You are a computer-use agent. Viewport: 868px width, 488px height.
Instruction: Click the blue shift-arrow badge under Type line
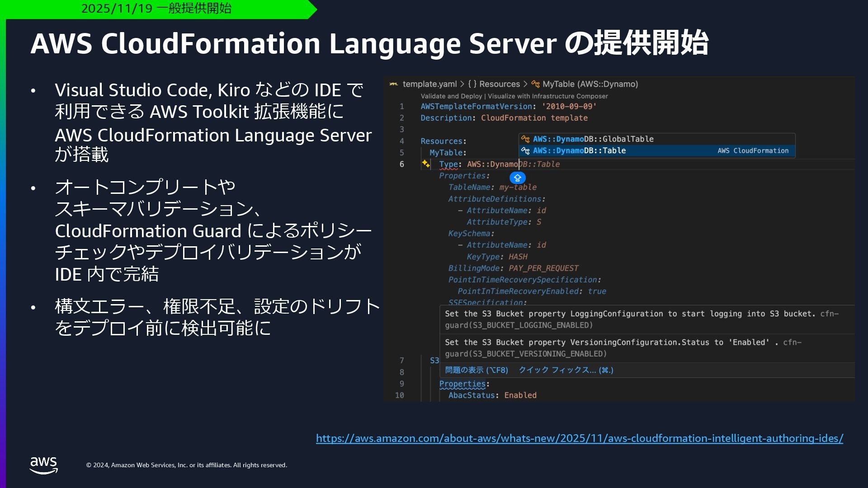(518, 178)
